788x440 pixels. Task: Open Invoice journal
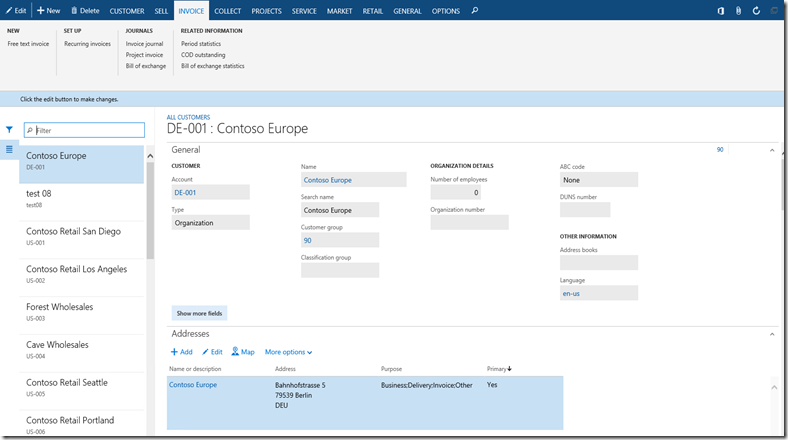[x=144, y=44]
